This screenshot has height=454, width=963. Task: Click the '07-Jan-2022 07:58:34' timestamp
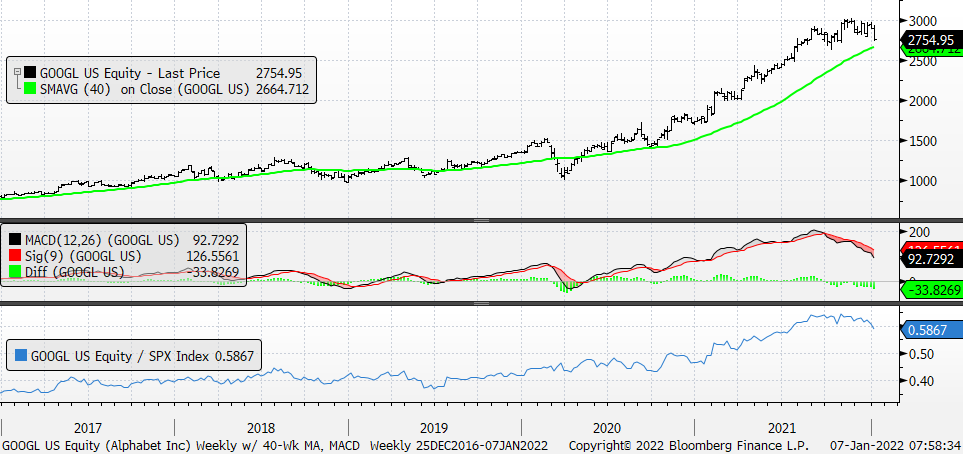pyautogui.click(x=895, y=444)
